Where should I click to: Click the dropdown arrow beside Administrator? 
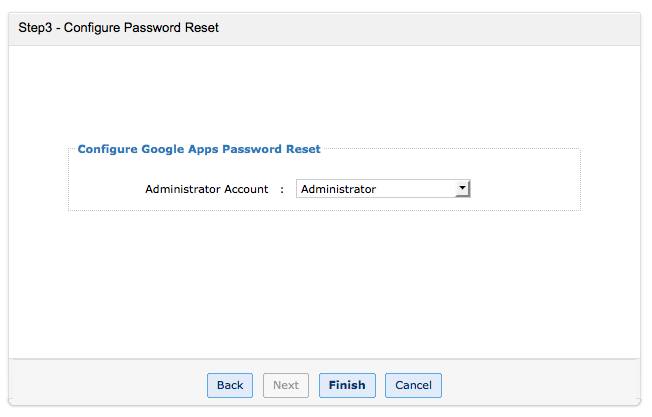point(461,188)
